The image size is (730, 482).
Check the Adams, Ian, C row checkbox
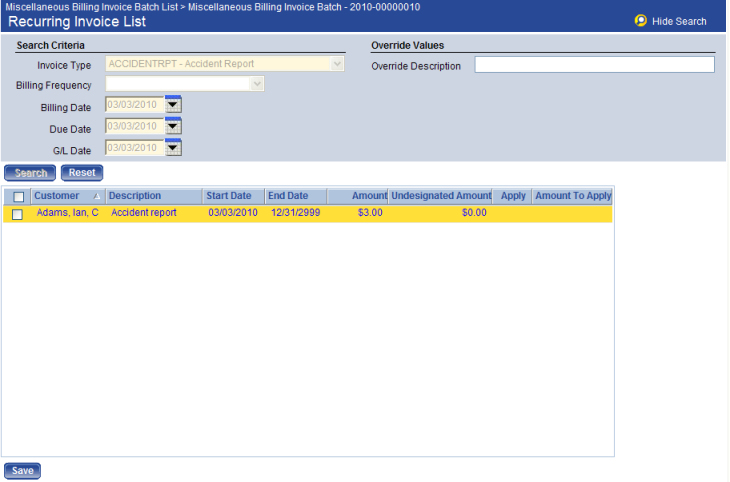pos(17,214)
